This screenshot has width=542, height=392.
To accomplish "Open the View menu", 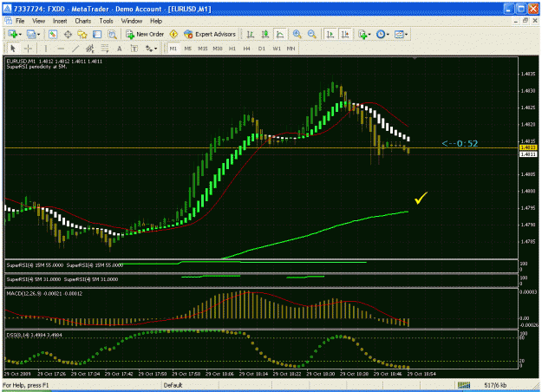I will (38, 21).
